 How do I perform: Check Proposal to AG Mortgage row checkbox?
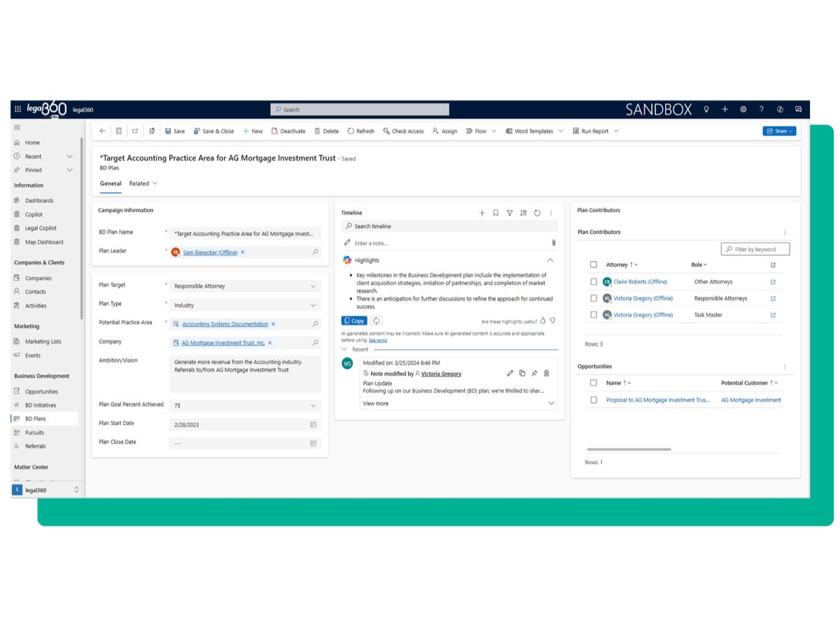coord(594,400)
